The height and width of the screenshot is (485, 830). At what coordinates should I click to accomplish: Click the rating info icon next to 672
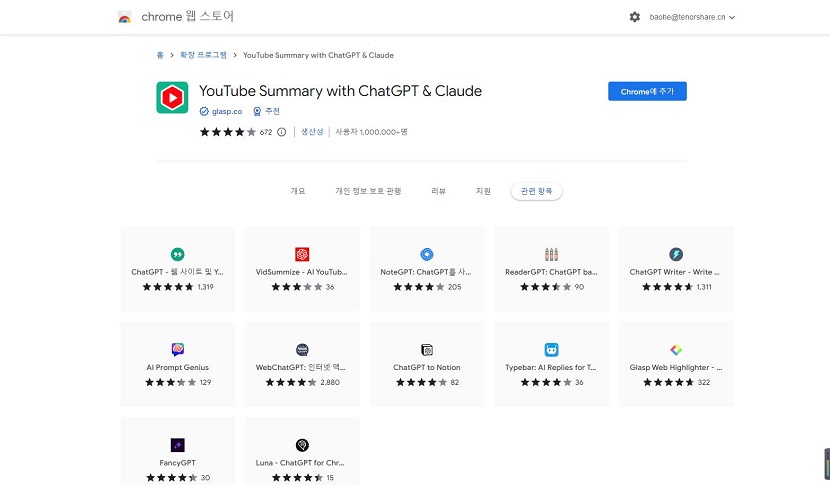[x=282, y=132]
